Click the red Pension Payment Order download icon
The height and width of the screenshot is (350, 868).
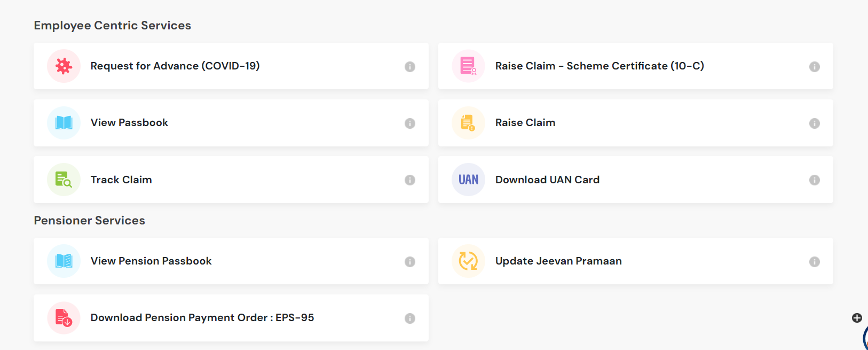[64, 318]
